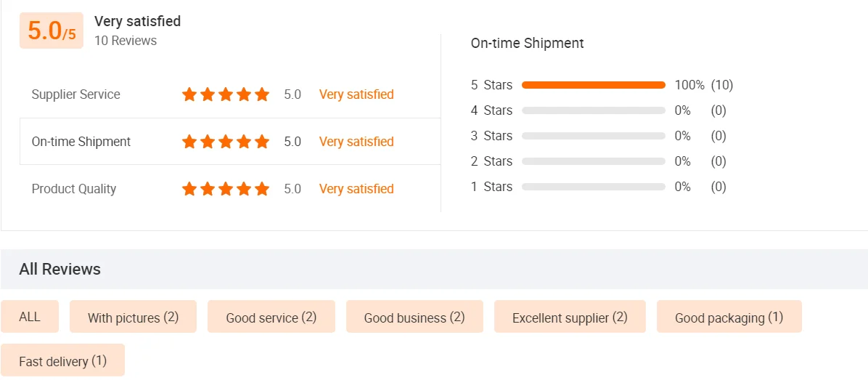Image resolution: width=868 pixels, height=380 pixels.
Task: Click the 5 Stars progress bar
Action: point(593,85)
